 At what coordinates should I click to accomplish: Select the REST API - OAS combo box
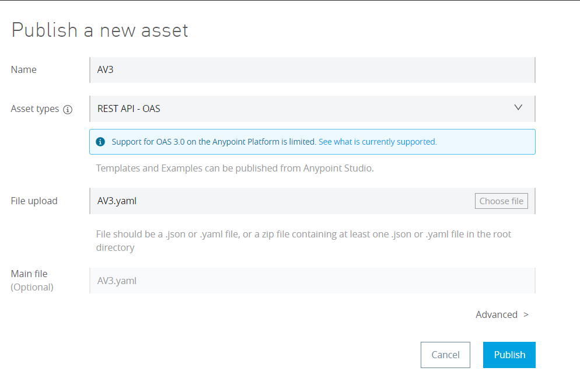312,108
